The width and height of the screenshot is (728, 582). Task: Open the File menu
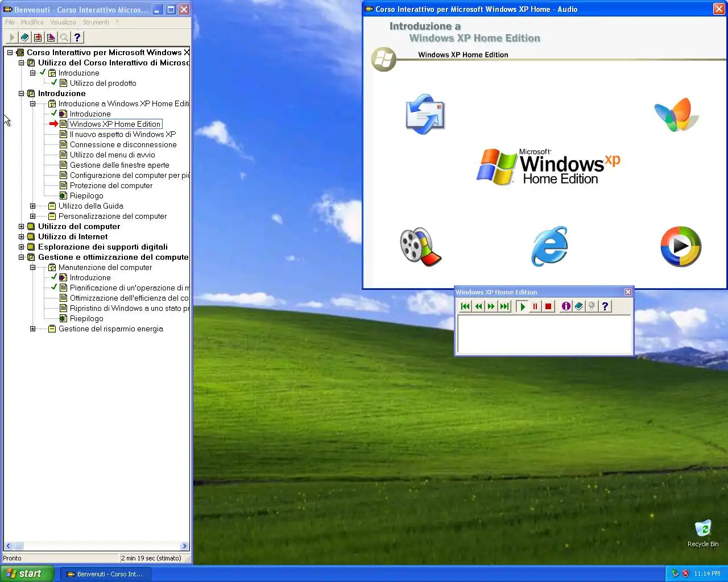click(x=10, y=22)
